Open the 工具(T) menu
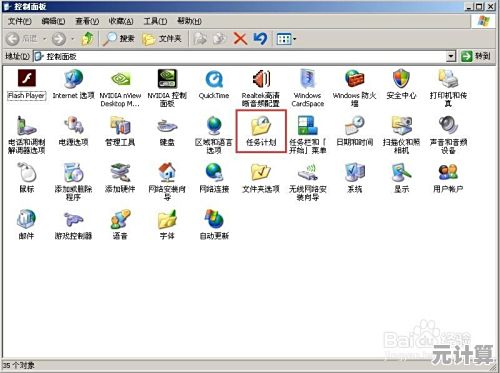500x373 pixels. (155, 21)
